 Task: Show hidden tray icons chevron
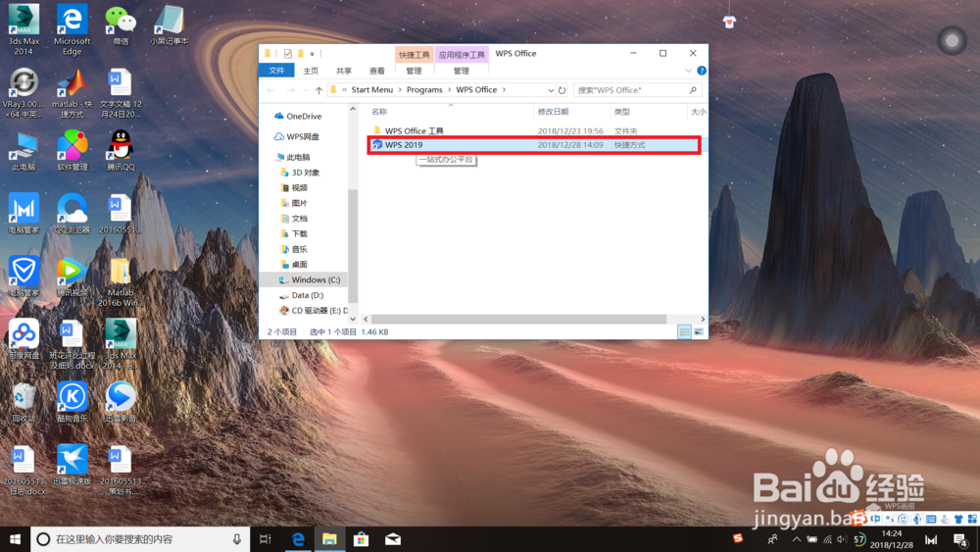coord(796,539)
